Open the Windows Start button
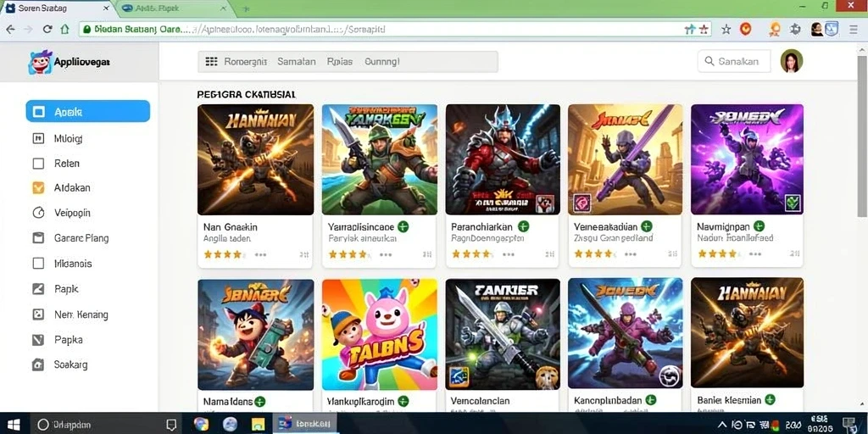The image size is (868, 434). pos(14,424)
